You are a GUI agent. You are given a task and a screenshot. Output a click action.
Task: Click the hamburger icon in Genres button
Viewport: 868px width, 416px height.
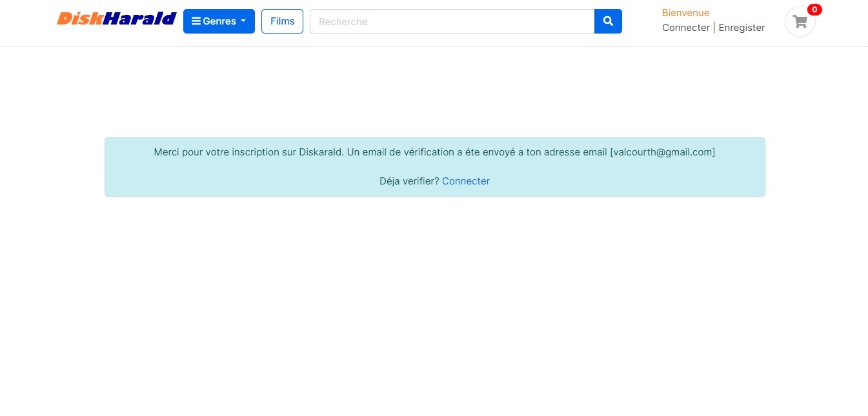coord(196,21)
